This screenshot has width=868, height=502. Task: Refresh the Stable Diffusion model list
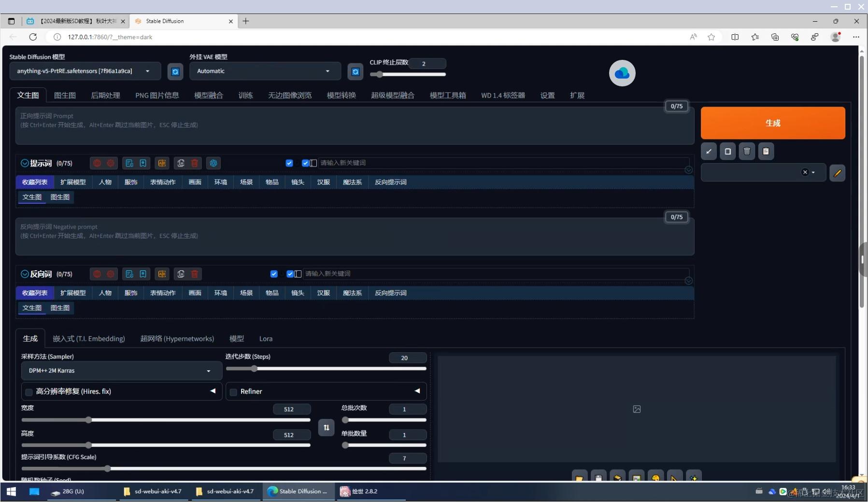[x=175, y=71]
